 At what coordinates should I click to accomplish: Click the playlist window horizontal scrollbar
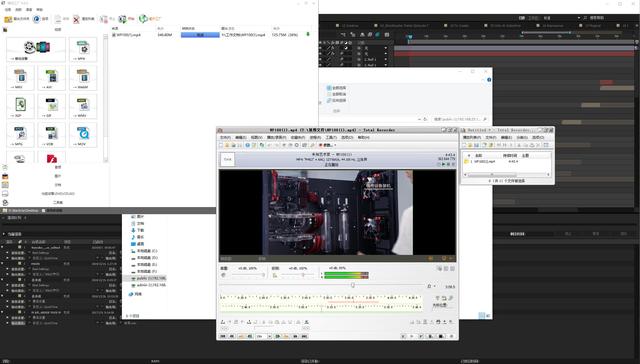pos(507,175)
